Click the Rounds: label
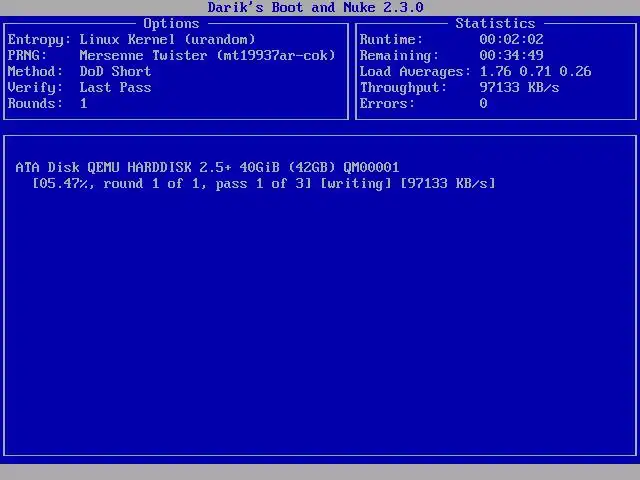 point(35,103)
